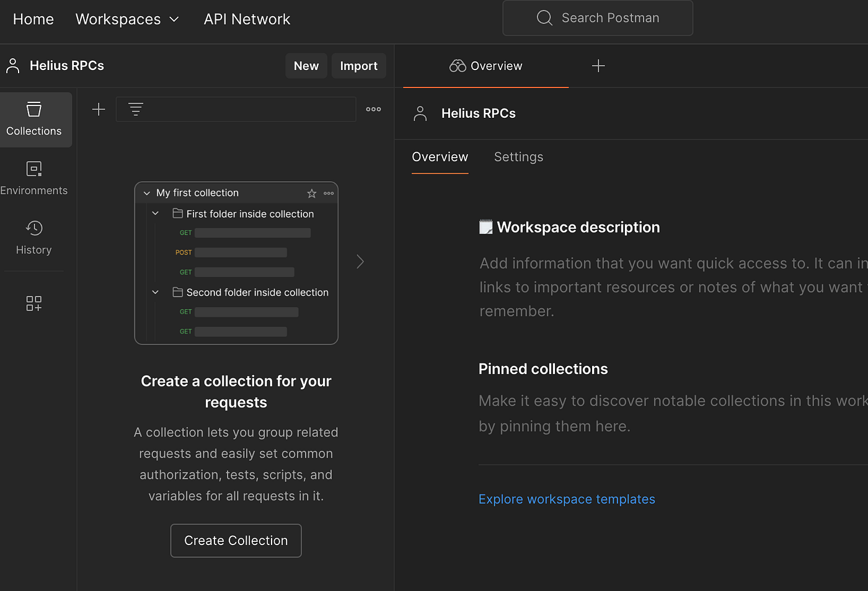Screen dimensions: 868x591
Task: Click 'Create a collection for your requests' heading
Action: (x=236, y=392)
